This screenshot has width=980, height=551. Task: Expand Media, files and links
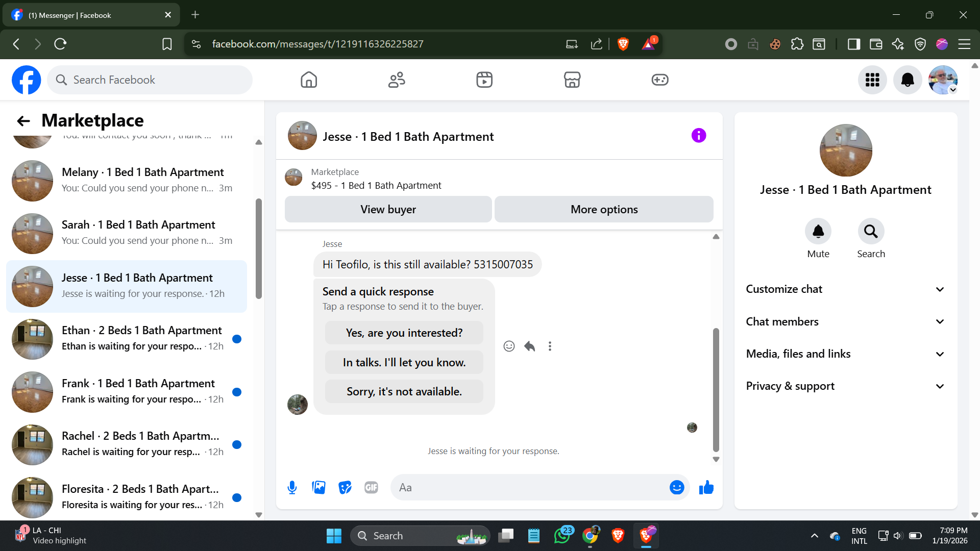click(x=845, y=354)
